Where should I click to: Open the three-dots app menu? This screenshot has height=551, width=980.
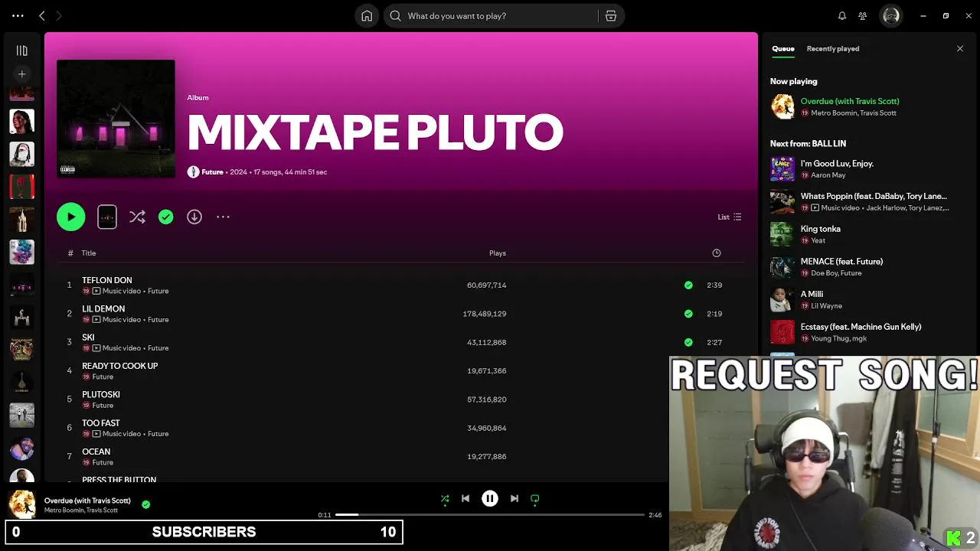(x=18, y=15)
